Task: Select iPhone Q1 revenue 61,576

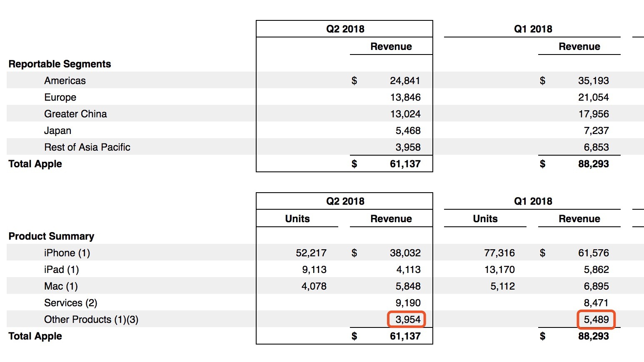Action: (x=594, y=253)
